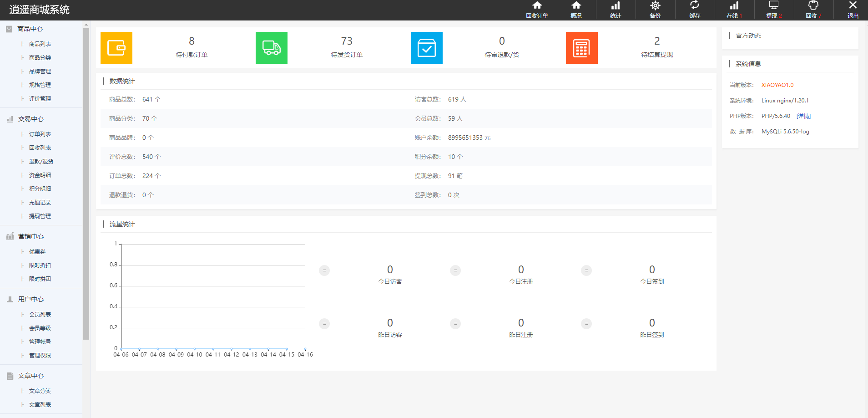Screen dimensions: 868x418
Task: Click the 备份 gear icon
Action: (655, 10)
